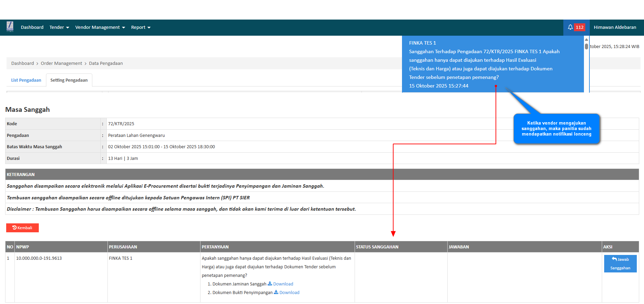This screenshot has width=644, height=304.
Task: Expand the Report menu
Action: point(140,27)
